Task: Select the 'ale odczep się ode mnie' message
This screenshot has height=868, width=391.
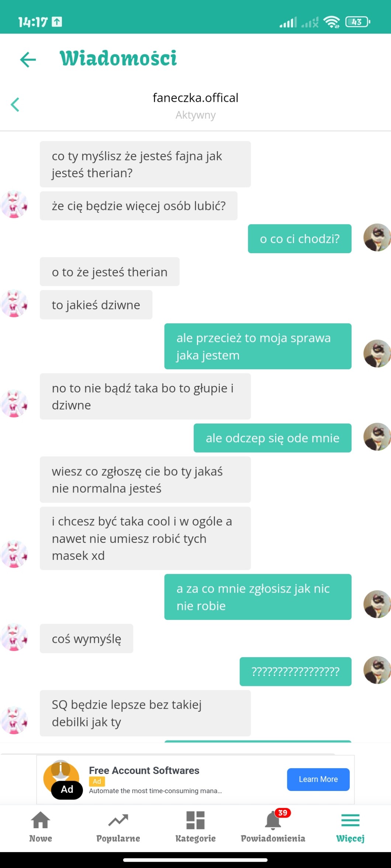Action: (x=273, y=438)
